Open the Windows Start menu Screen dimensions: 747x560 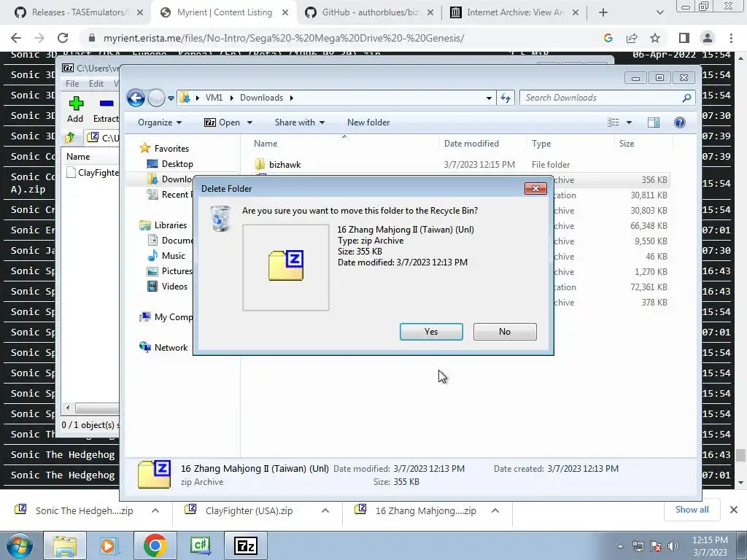pos(20,545)
